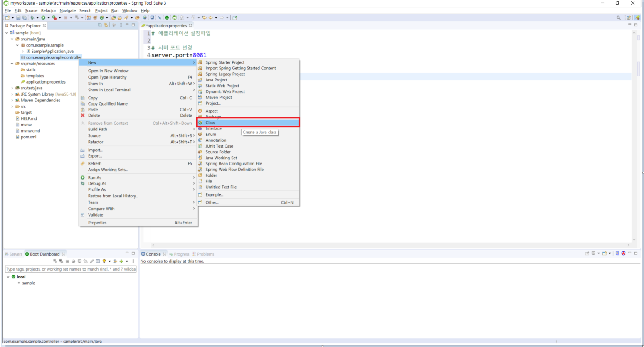
Task: Select the pom.xml file
Action: point(28,137)
